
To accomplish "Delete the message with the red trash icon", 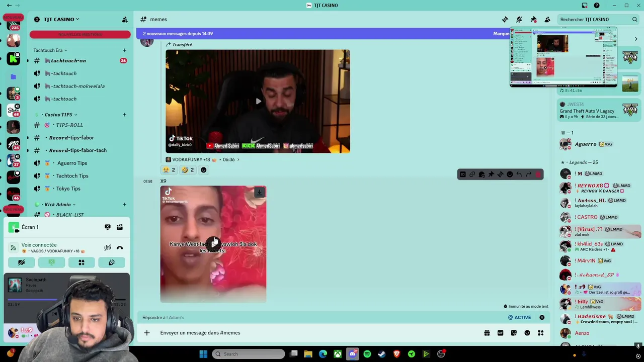I will tap(538, 174).
